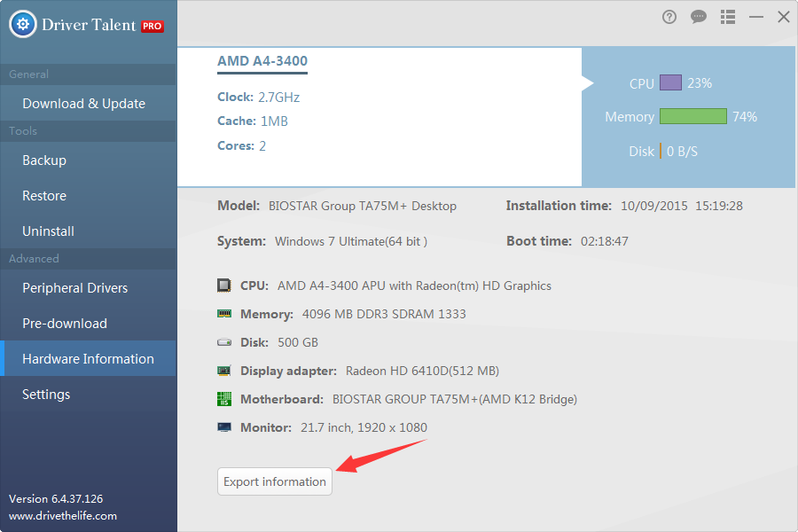Click the green Motherboard icon
The height and width of the screenshot is (532, 798).
tap(224, 399)
